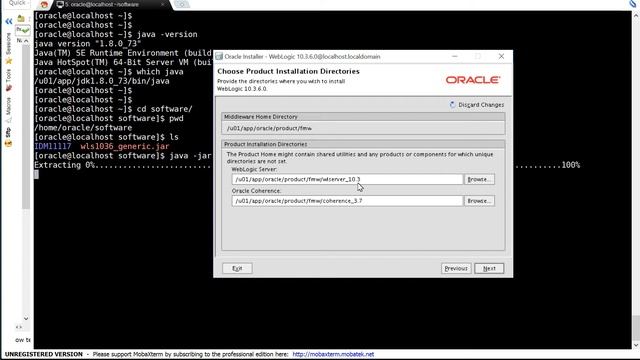Click 'UNREGISTERED VERSION' status text
640x360 pixels.
click(44, 354)
